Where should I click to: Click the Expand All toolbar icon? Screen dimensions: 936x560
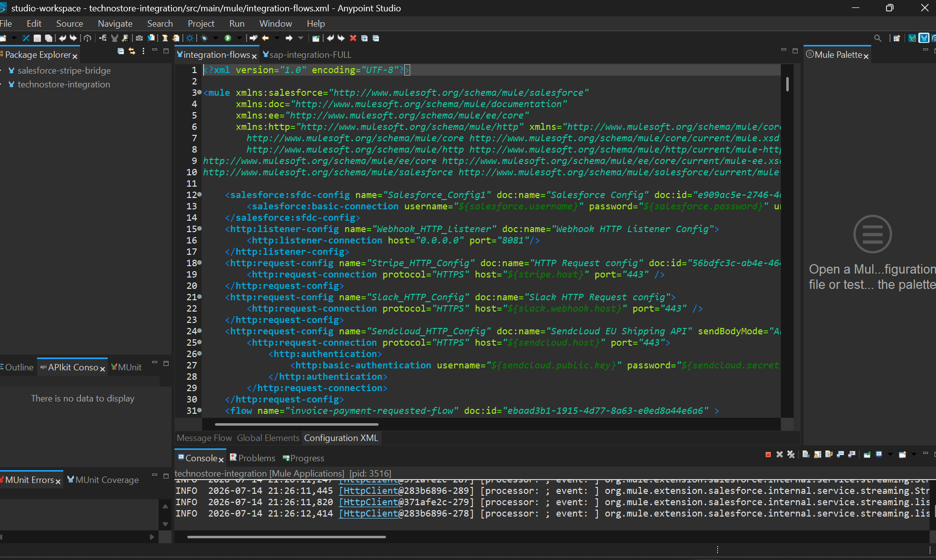[x=364, y=38]
